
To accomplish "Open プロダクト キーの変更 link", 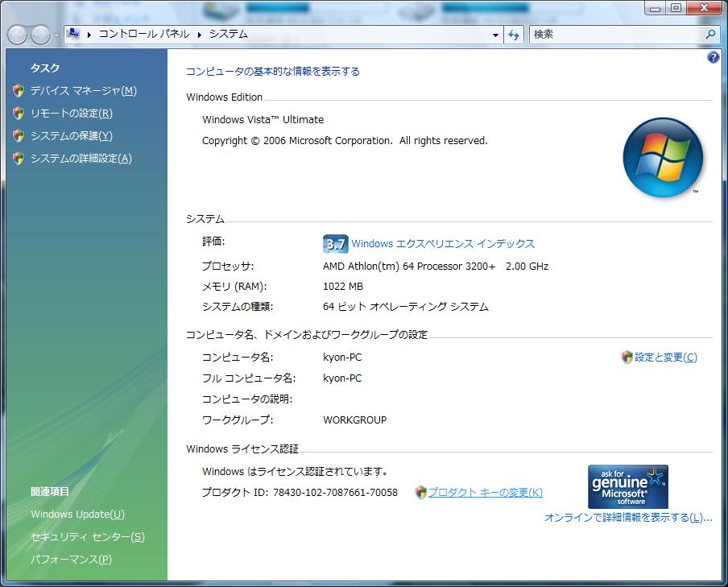I will pyautogui.click(x=485, y=493).
